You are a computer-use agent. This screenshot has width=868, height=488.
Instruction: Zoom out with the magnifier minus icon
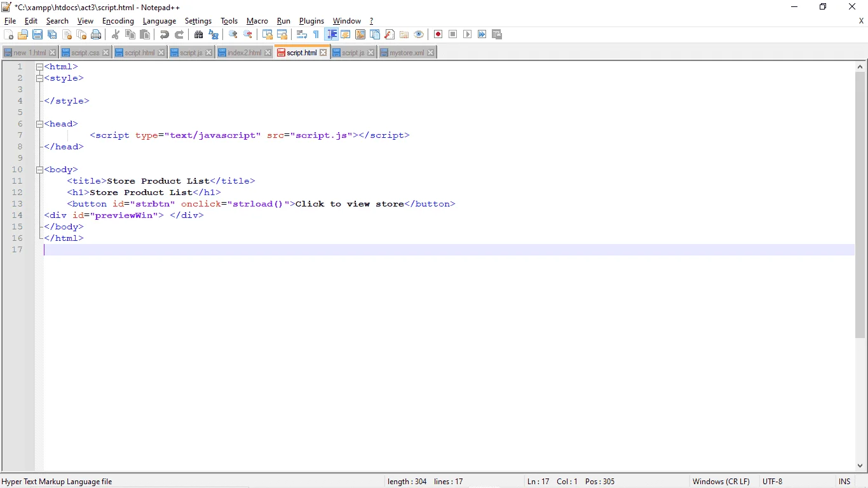pos(248,34)
